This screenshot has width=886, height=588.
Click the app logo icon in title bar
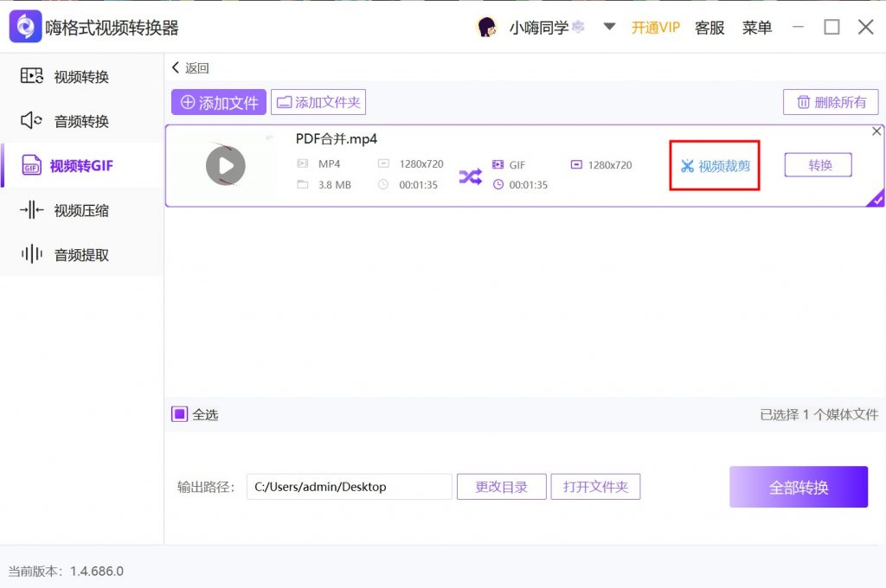pos(25,27)
